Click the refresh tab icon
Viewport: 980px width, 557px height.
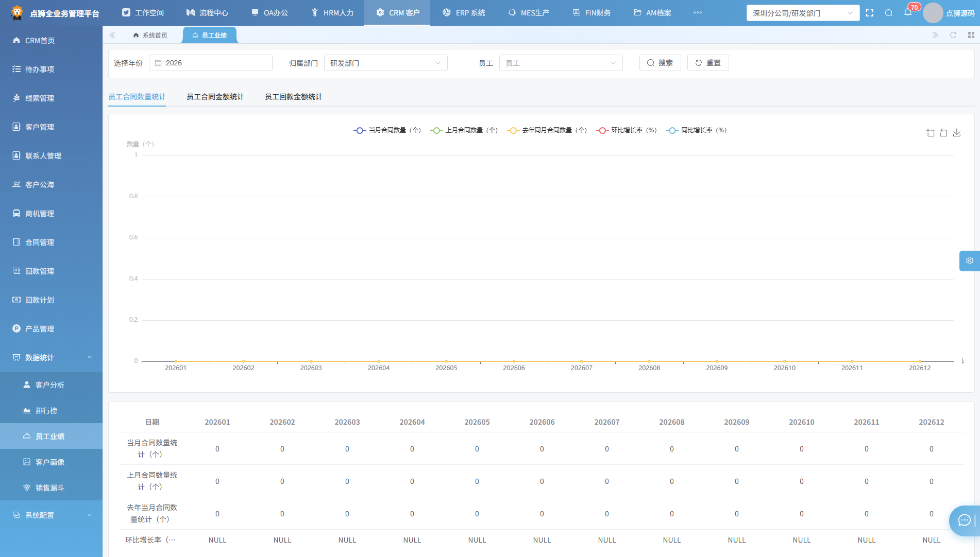coord(953,35)
